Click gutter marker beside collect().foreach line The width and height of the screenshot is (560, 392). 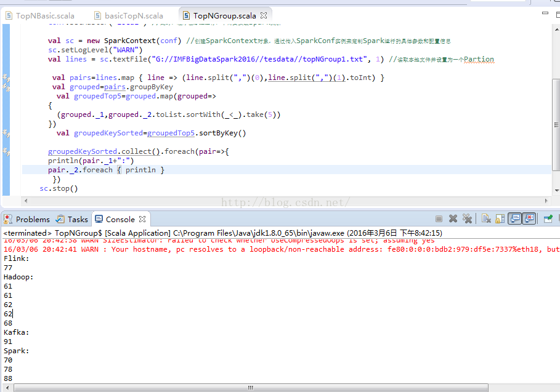point(6,151)
